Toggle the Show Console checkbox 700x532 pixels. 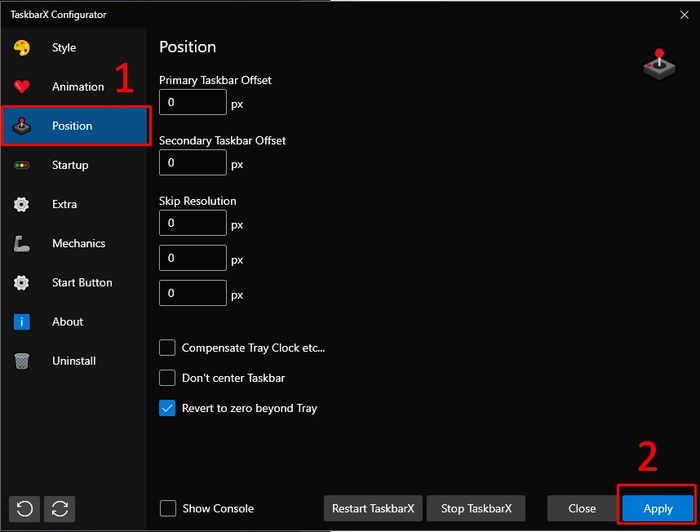click(x=168, y=508)
